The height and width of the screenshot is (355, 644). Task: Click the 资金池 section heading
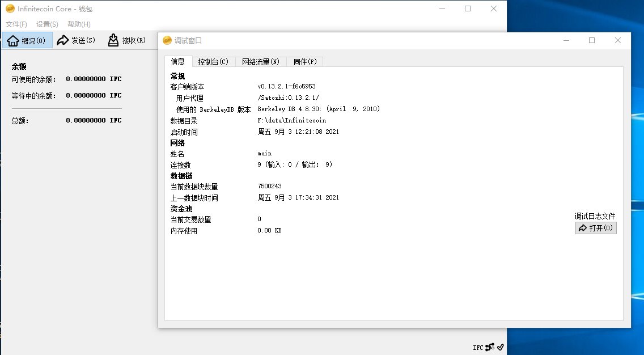[181, 209]
